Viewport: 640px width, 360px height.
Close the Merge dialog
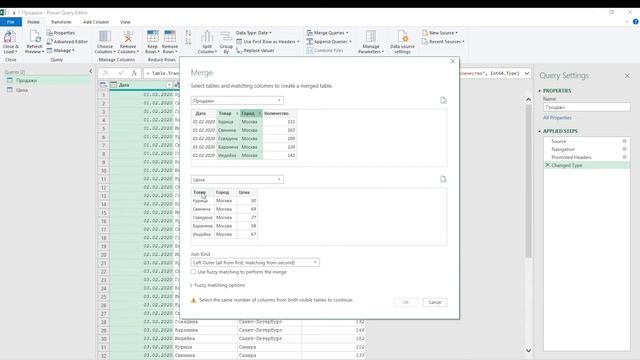(452, 61)
